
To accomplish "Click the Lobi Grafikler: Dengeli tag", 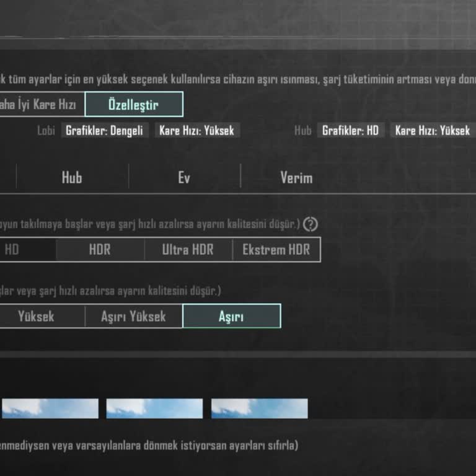I will tap(104, 130).
